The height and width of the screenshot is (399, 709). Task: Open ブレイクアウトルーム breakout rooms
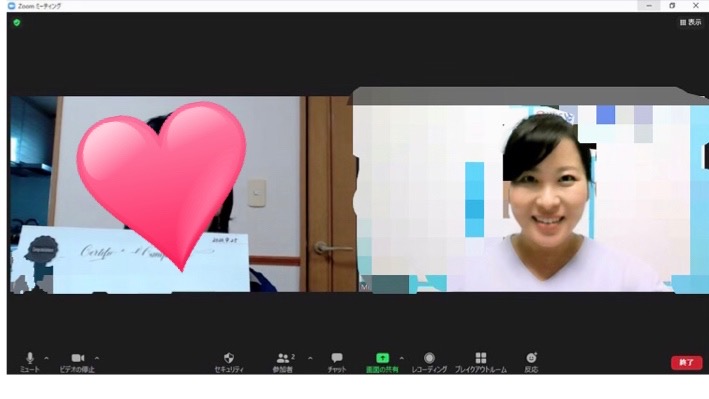(481, 362)
